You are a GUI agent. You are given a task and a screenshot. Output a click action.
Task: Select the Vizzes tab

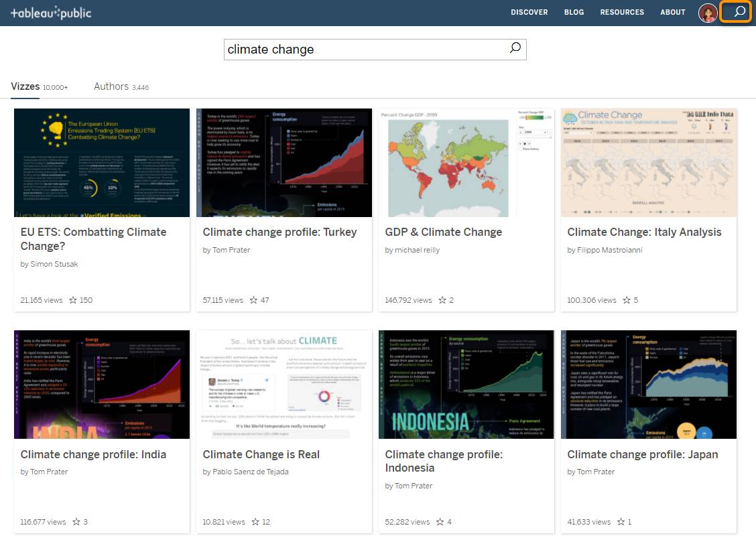tap(24, 86)
